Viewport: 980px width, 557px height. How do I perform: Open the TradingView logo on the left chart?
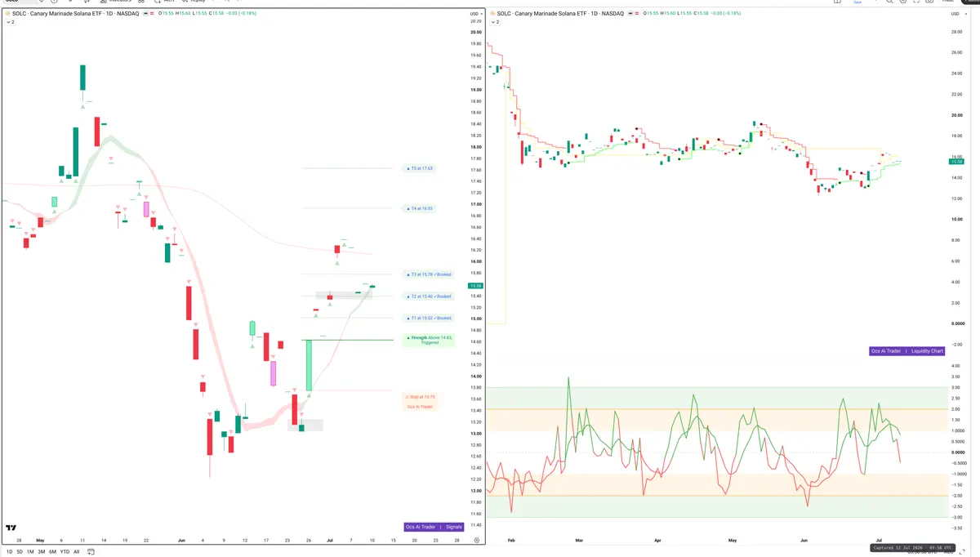click(11, 528)
